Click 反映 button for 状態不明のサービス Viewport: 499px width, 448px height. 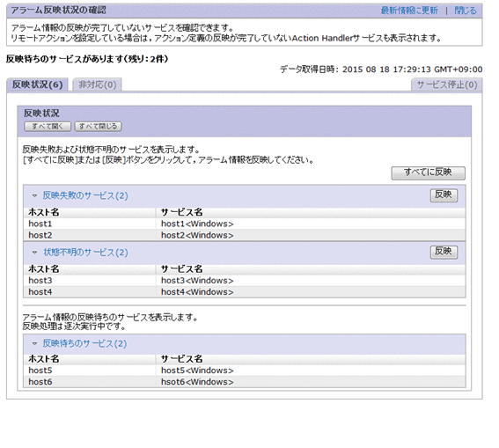coord(444,252)
